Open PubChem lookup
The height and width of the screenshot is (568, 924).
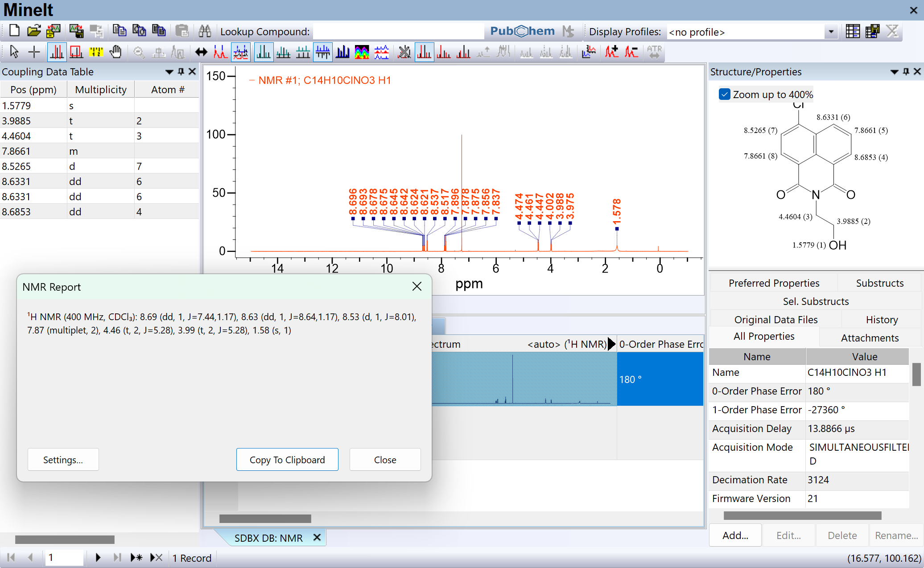tap(522, 31)
